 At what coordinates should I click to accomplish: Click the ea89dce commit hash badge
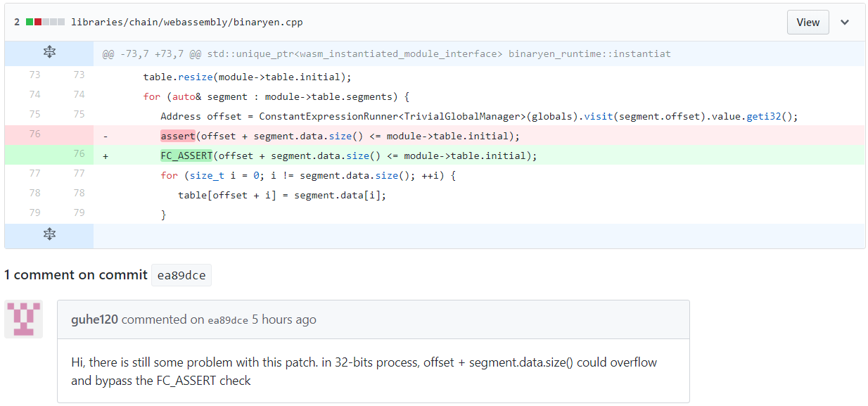pos(181,275)
